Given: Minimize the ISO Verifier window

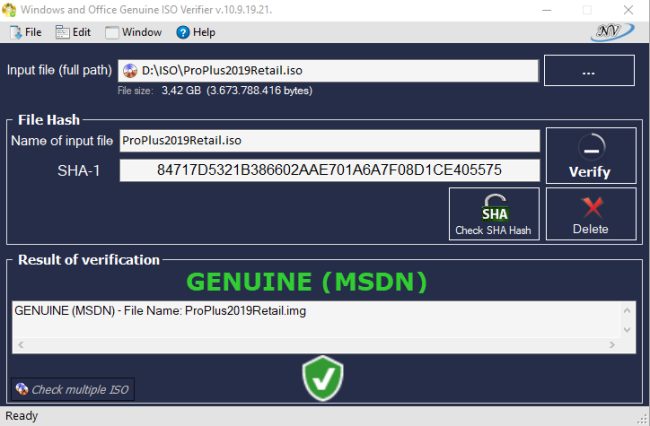Looking at the screenshot, I should pyautogui.click(x=547, y=10).
